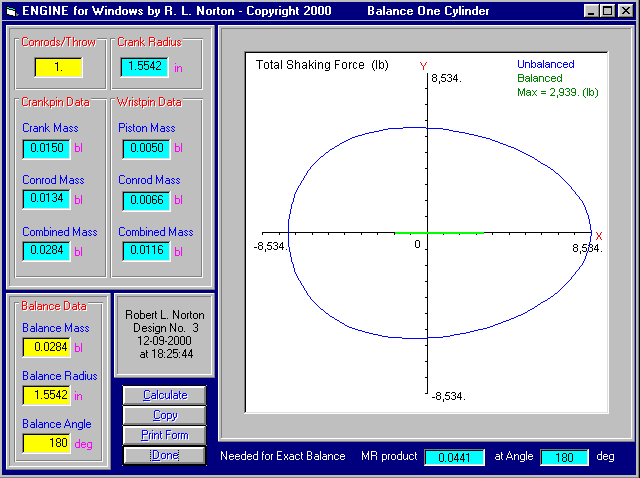The width and height of the screenshot is (640, 478).
Task: Click the 'Balance Data' group label
Action: [x=54, y=306]
